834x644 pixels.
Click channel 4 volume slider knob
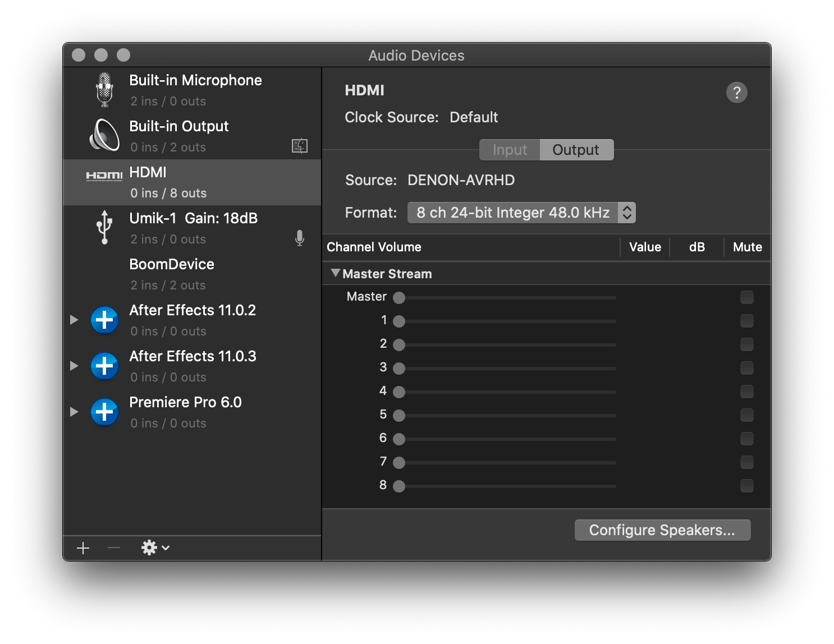click(399, 392)
